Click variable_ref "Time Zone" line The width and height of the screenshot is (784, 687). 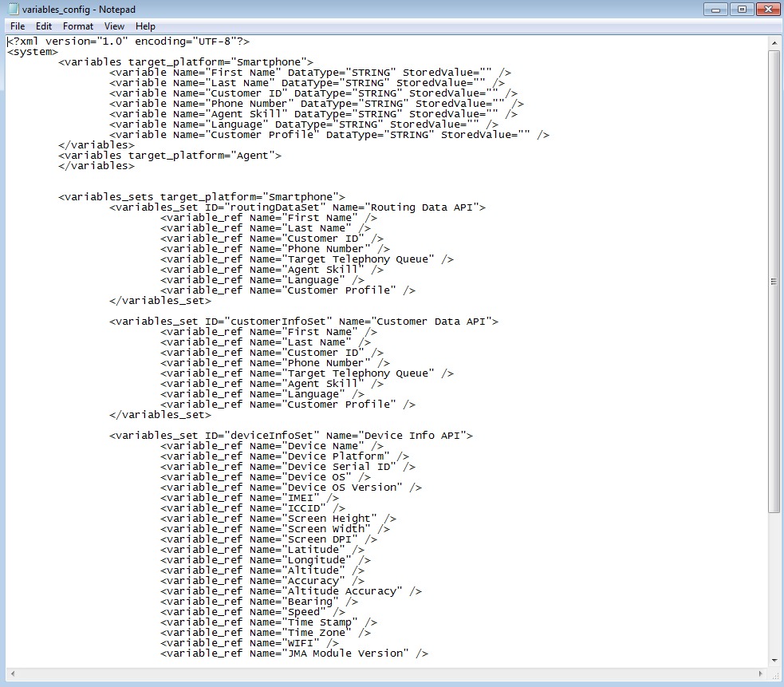point(266,633)
